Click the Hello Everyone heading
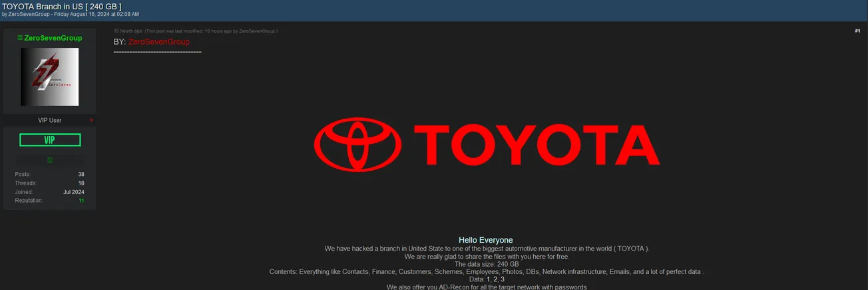The height and width of the screenshot is (290, 868). [x=485, y=240]
